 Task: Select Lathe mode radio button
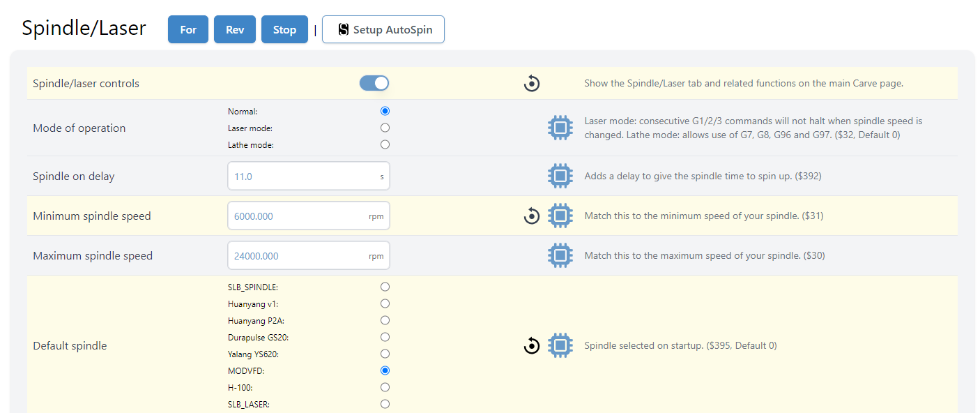[x=385, y=145]
